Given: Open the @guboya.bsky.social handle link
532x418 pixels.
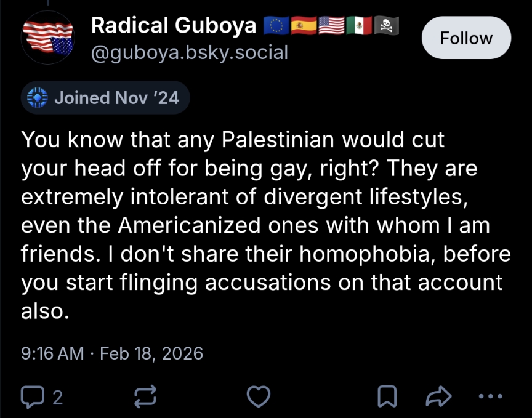Looking at the screenshot, I should [189, 52].
